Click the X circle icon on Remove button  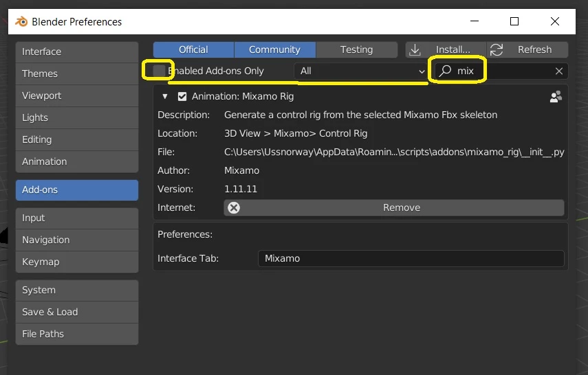coord(234,207)
